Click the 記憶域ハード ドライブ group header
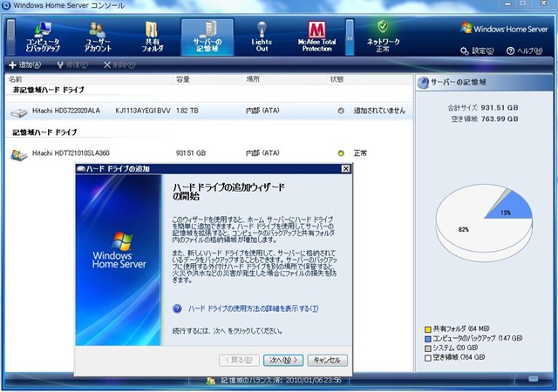558x392 pixels. [44, 132]
